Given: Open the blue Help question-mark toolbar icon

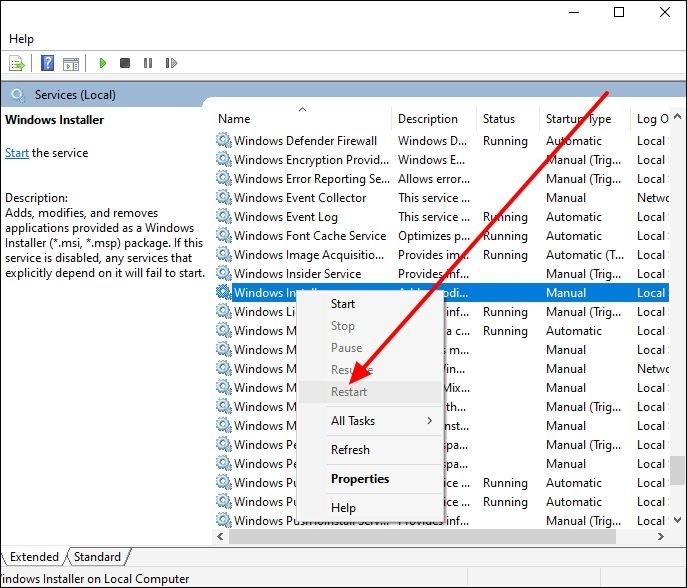Looking at the screenshot, I should (x=47, y=64).
